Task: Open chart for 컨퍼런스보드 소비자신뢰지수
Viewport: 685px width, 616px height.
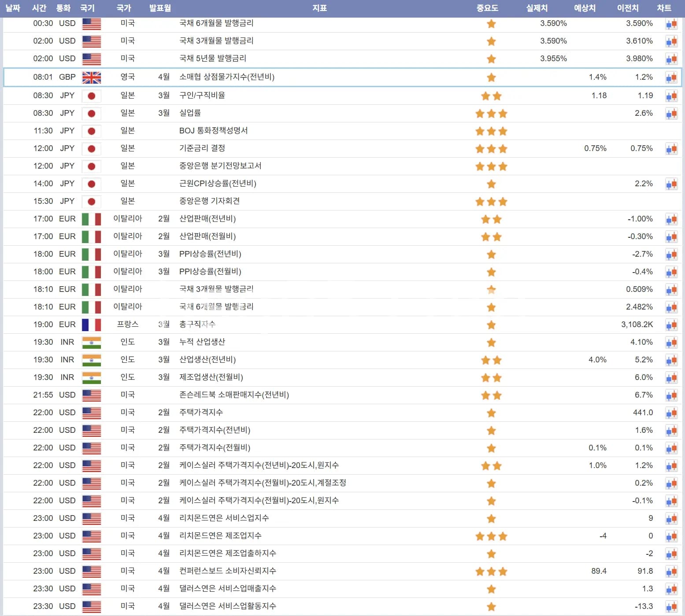Action: (671, 572)
